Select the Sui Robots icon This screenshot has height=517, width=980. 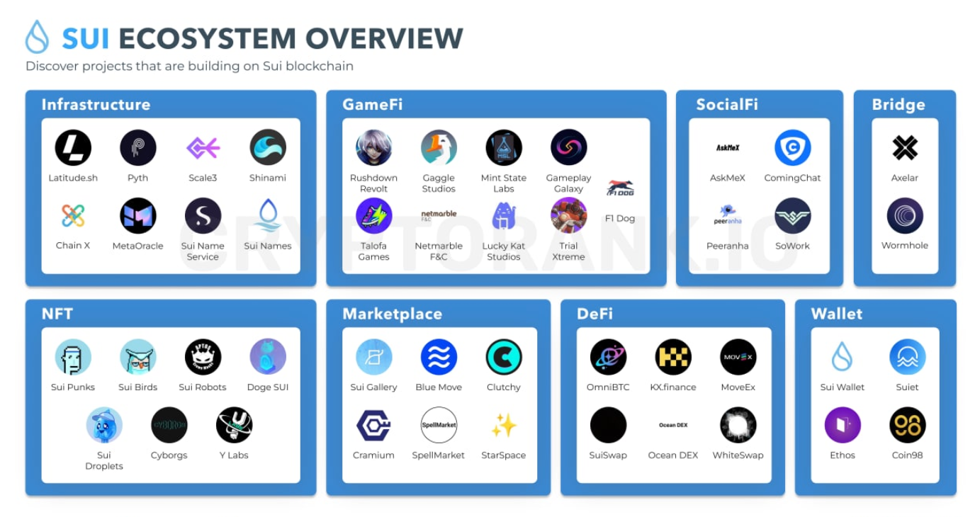pos(203,357)
